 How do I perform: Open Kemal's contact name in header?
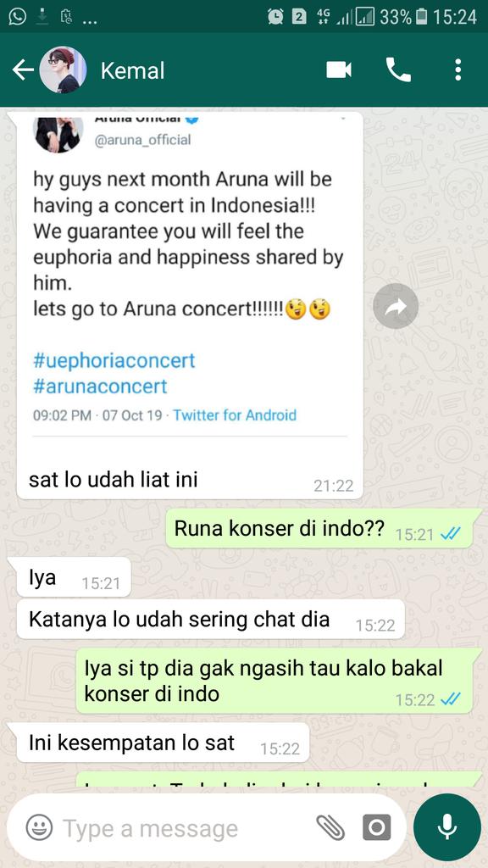point(133,71)
